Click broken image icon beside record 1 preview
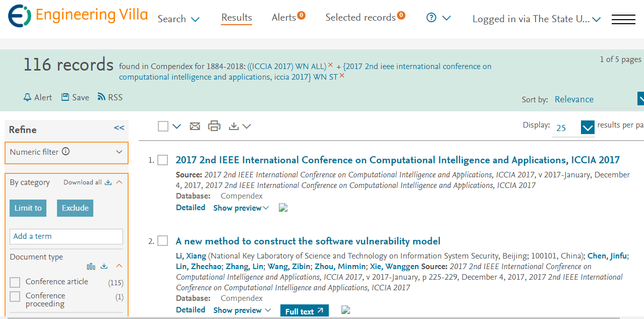 283,207
